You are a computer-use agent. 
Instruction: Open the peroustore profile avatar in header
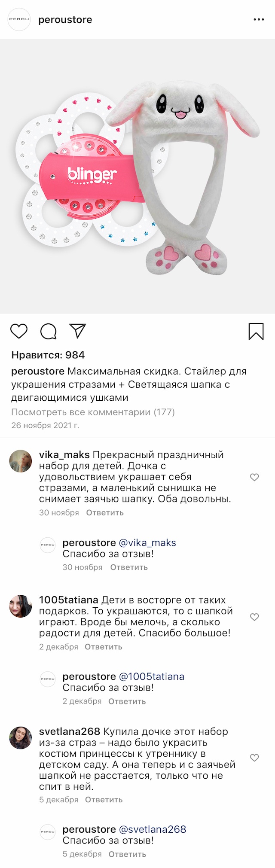pyautogui.click(x=19, y=19)
